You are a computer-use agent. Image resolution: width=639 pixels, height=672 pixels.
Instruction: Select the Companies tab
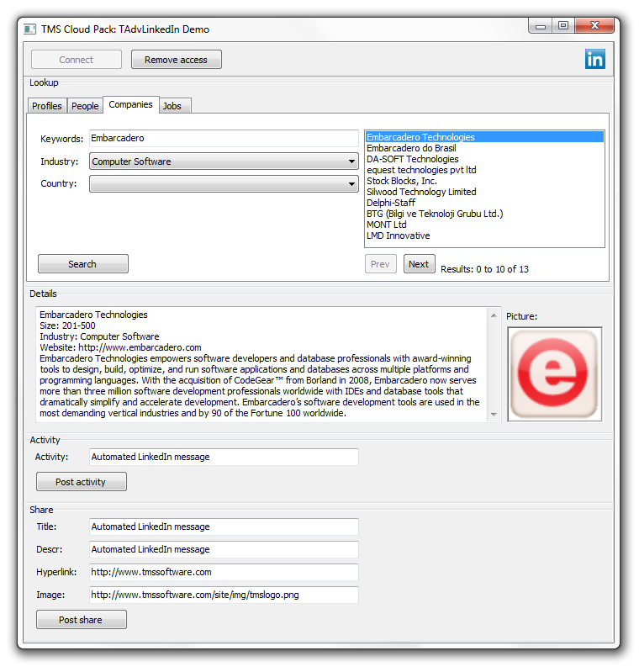tap(130, 104)
